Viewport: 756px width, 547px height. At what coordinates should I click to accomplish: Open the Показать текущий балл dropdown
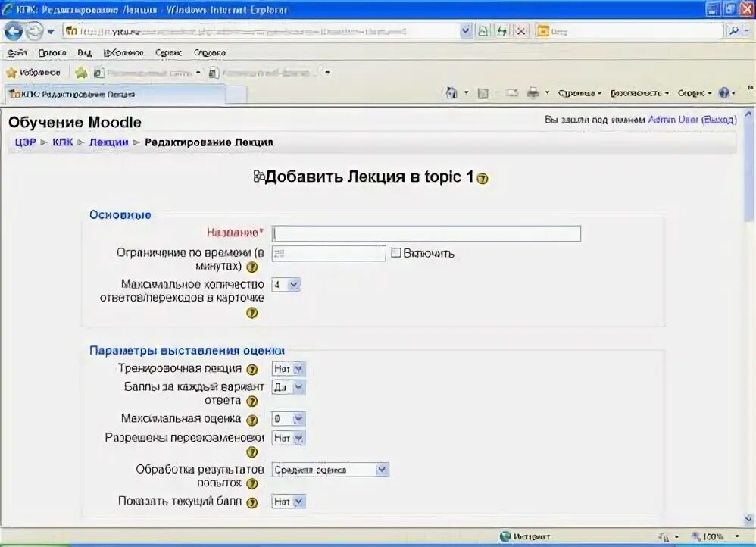pos(289,502)
